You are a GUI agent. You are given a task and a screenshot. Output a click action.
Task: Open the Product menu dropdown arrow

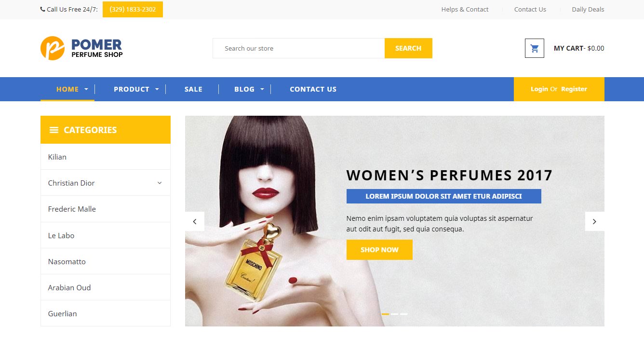[x=157, y=89]
